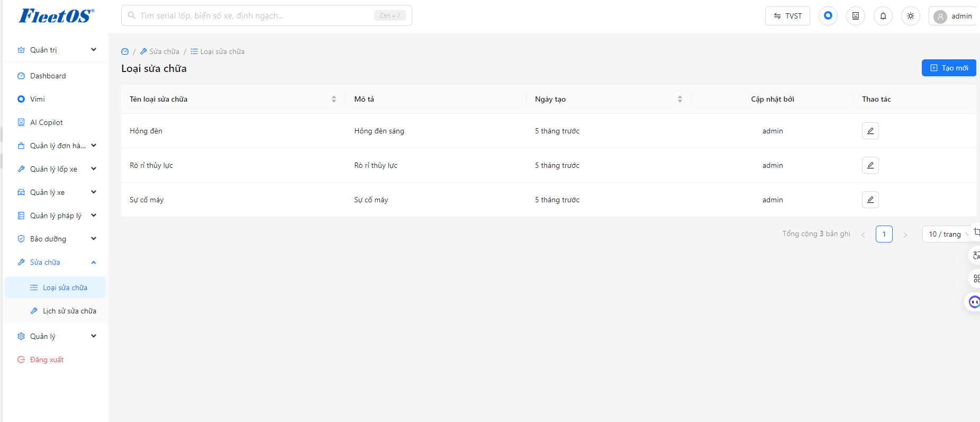This screenshot has height=422, width=980.
Task: Click the home dashboard breadcrumb icon
Action: tap(125, 51)
